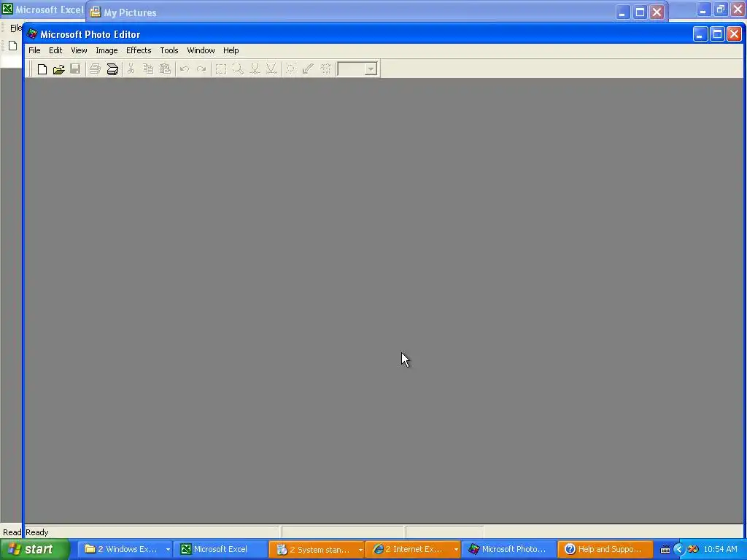Switch to Help and Support taskbar button
Screen dimensions: 747x560
click(604, 550)
